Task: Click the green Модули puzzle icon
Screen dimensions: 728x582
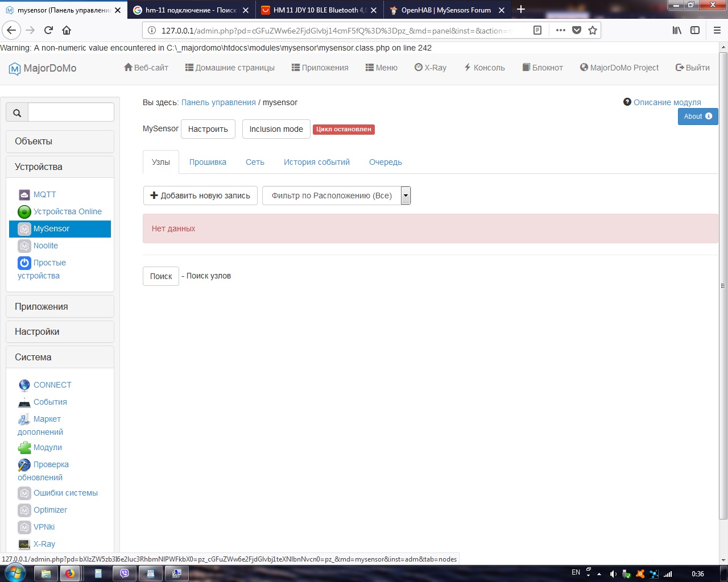Action: point(24,447)
